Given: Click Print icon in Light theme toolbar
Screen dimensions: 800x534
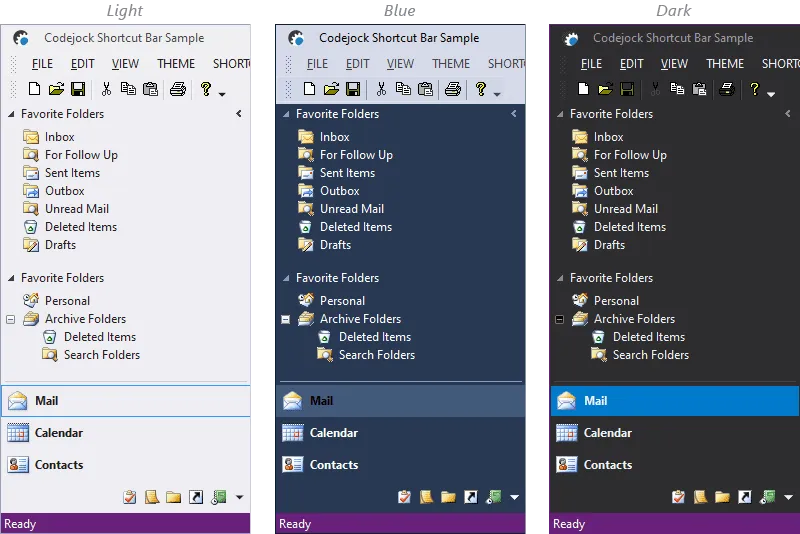Looking at the screenshot, I should pos(178,89).
